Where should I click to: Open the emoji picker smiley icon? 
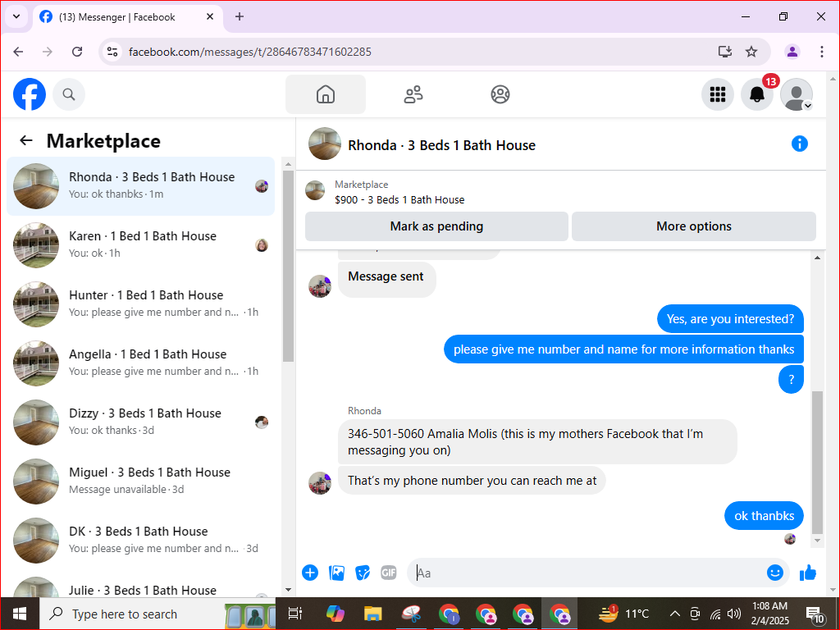[774, 573]
